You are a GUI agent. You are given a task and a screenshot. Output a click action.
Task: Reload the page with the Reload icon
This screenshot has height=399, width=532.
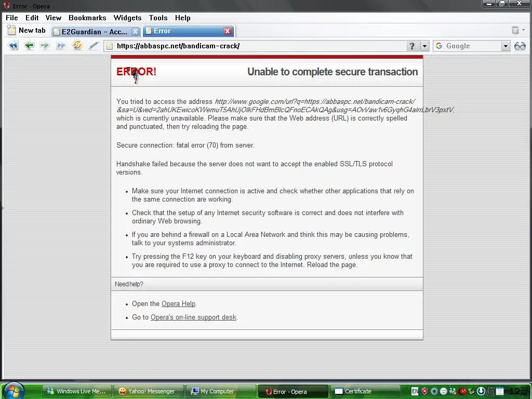point(77,45)
